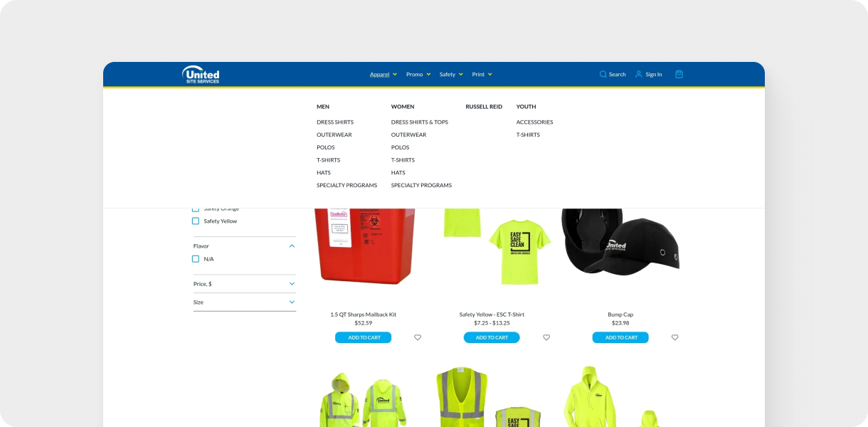The width and height of the screenshot is (868, 427).
Task: Open the Print dropdown menu
Action: (x=482, y=74)
